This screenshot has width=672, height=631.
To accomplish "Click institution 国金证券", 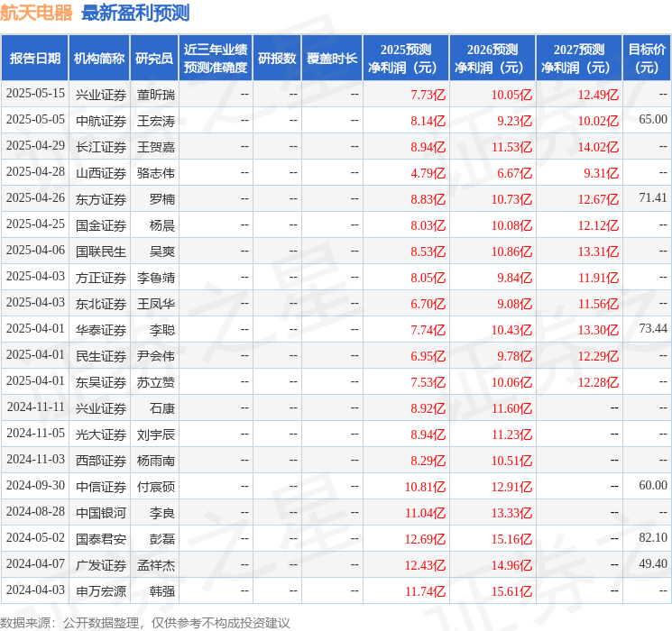I will pyautogui.click(x=101, y=225).
